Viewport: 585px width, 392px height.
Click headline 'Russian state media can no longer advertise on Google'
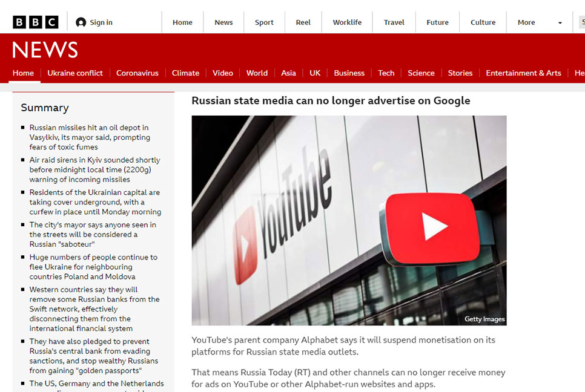tap(331, 100)
